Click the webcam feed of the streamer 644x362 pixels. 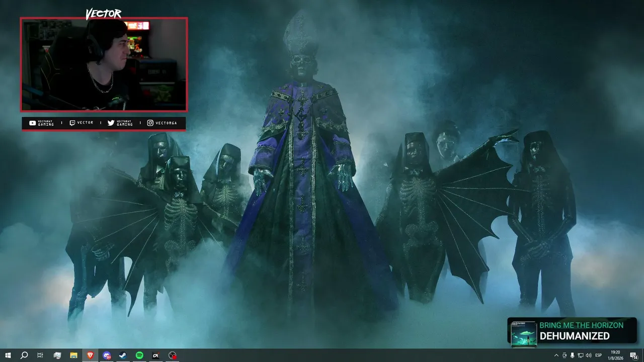pyautogui.click(x=104, y=64)
